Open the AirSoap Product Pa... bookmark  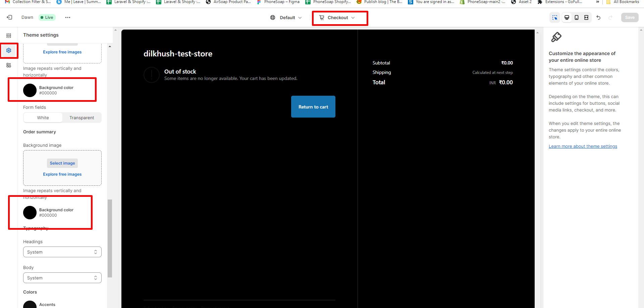click(228, 2)
